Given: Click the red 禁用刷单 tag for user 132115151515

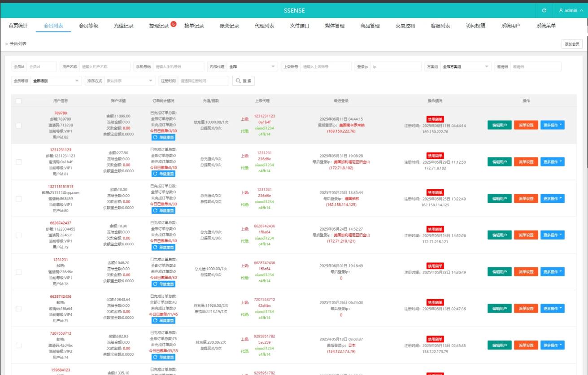Looking at the screenshot, I should click(435, 192).
